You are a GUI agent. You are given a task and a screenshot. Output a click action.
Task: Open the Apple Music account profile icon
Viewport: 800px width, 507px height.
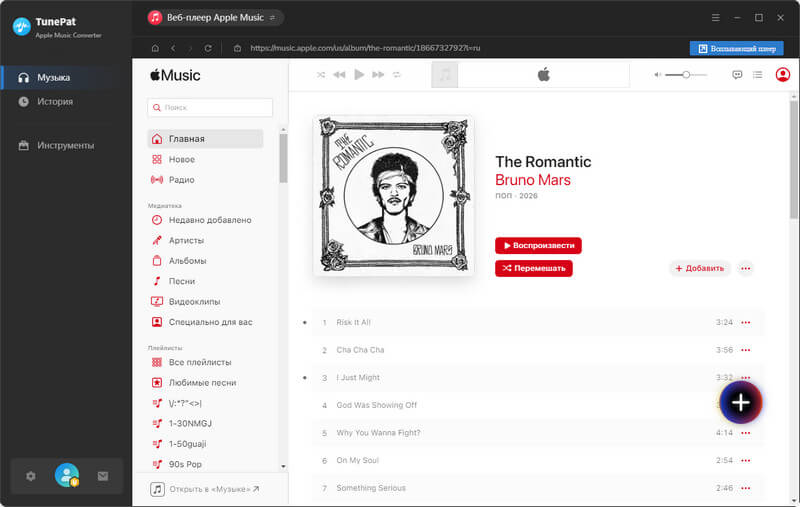click(x=782, y=75)
